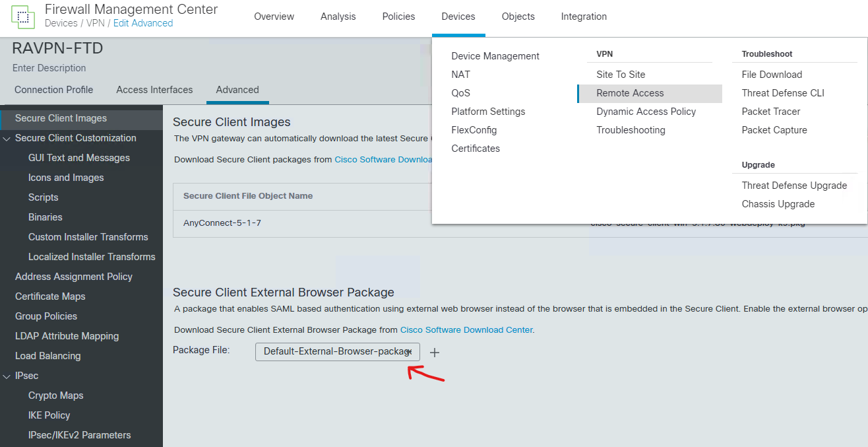The height and width of the screenshot is (447, 868).
Task: Select Site To Site under VPN
Action: coord(621,75)
